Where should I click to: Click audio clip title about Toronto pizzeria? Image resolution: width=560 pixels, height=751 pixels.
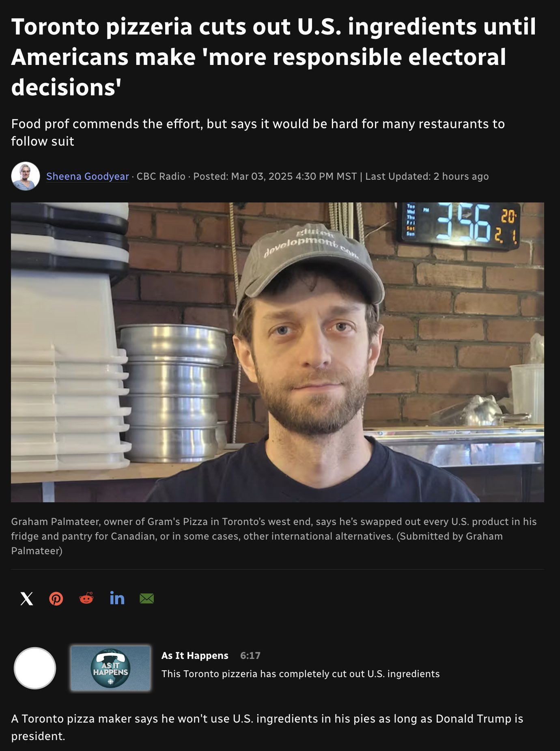tap(301, 674)
